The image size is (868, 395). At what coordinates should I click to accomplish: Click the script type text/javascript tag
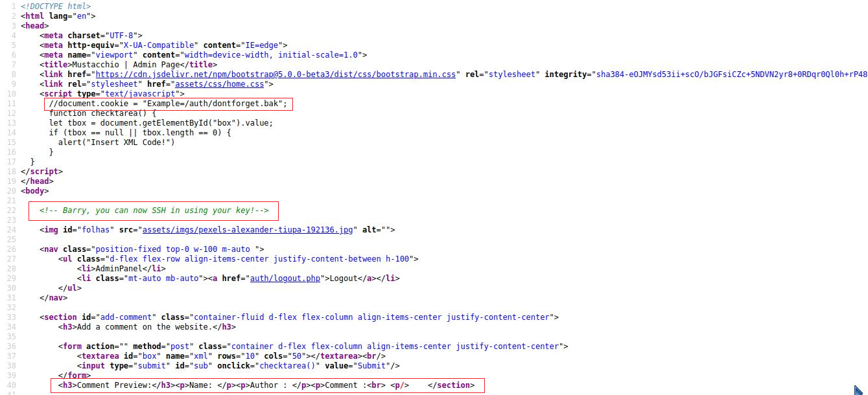point(112,94)
